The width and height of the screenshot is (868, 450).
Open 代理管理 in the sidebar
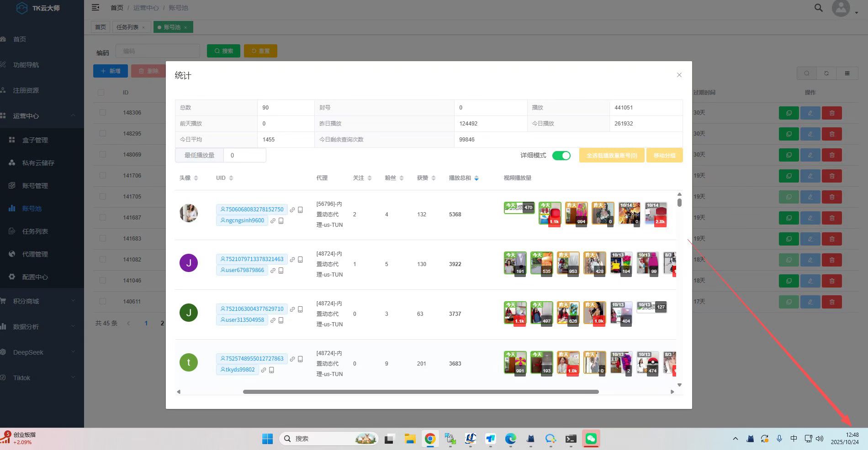[35, 254]
